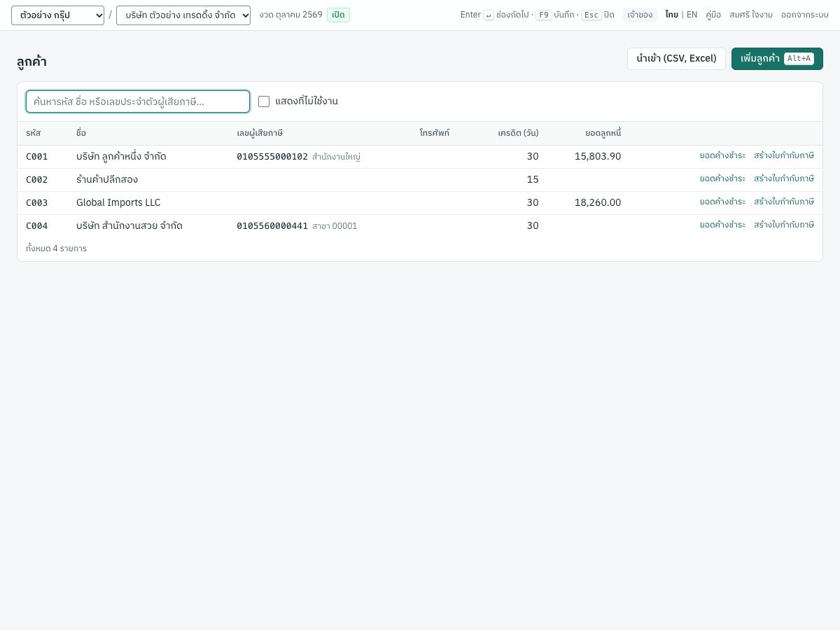
Task: Click สร้างใบกำกับภาษี for customer C001
Action: [x=784, y=155]
